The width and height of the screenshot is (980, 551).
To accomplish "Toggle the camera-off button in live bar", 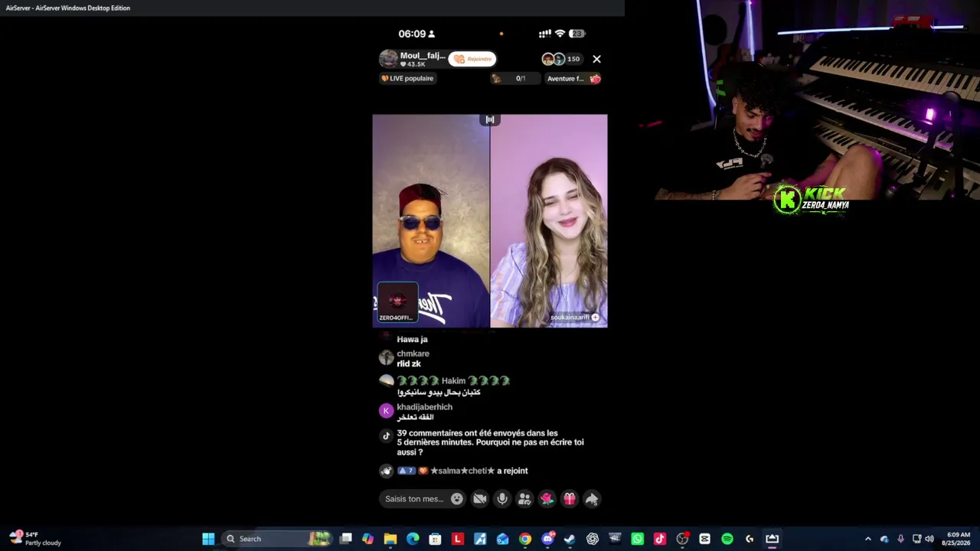I will tap(480, 499).
